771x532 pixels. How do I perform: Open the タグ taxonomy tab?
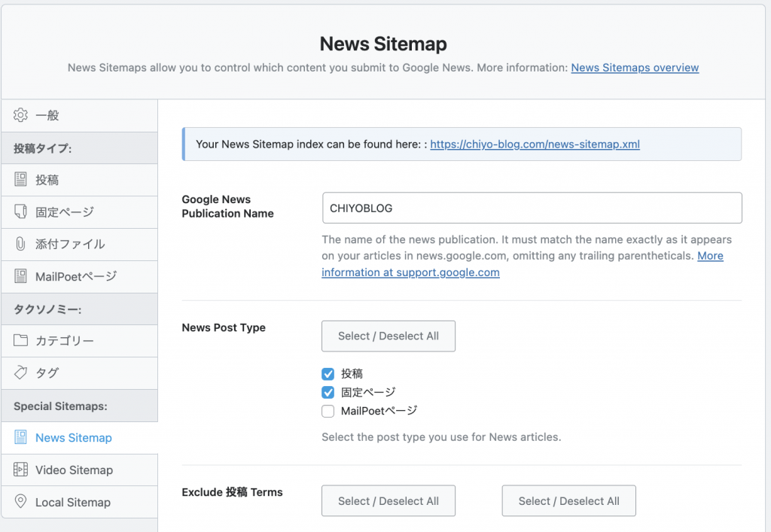(x=80, y=372)
